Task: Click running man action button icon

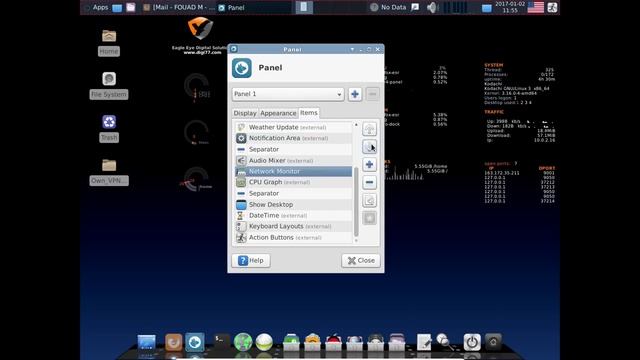Action: point(552,7)
